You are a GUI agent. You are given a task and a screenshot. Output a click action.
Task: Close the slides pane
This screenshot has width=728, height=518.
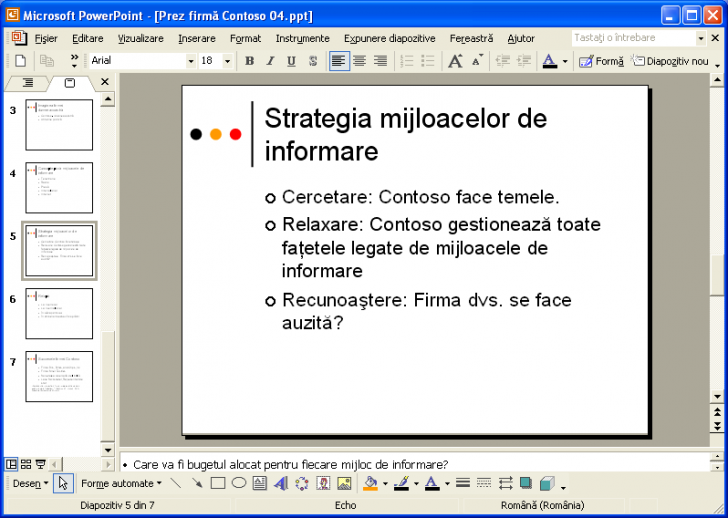point(105,82)
